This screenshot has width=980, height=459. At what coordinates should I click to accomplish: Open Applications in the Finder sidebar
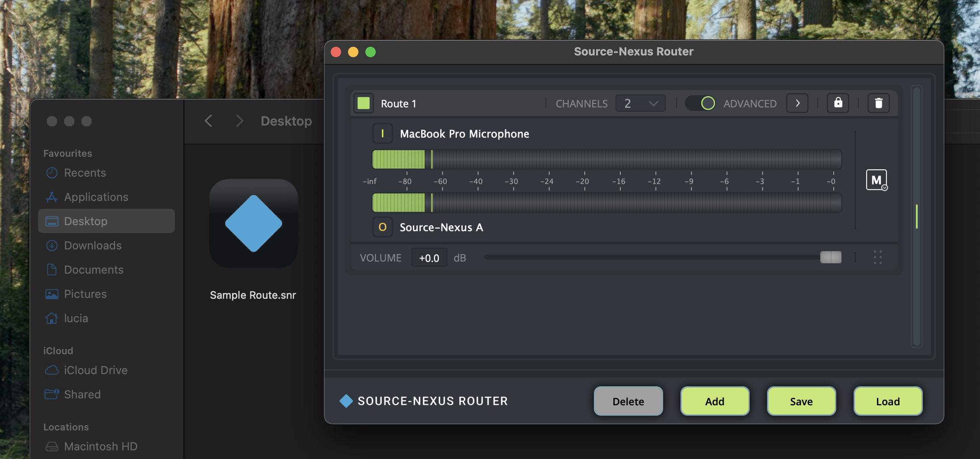coord(106,197)
